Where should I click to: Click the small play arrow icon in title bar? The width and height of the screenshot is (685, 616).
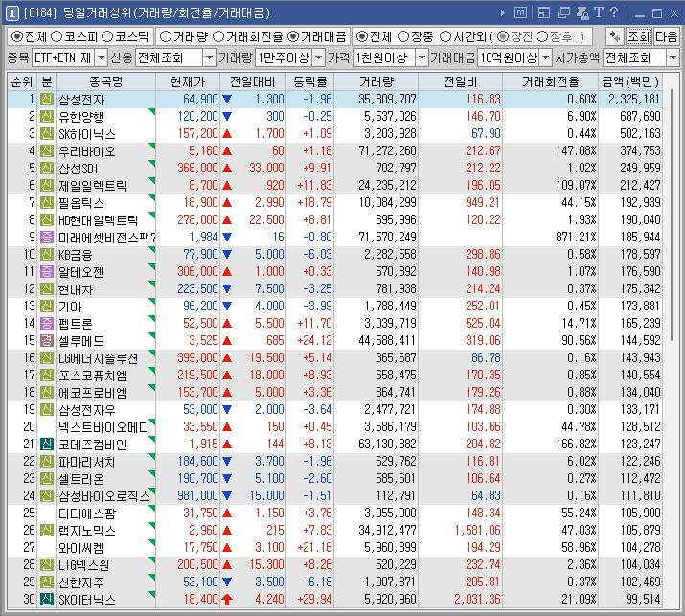coord(503,13)
